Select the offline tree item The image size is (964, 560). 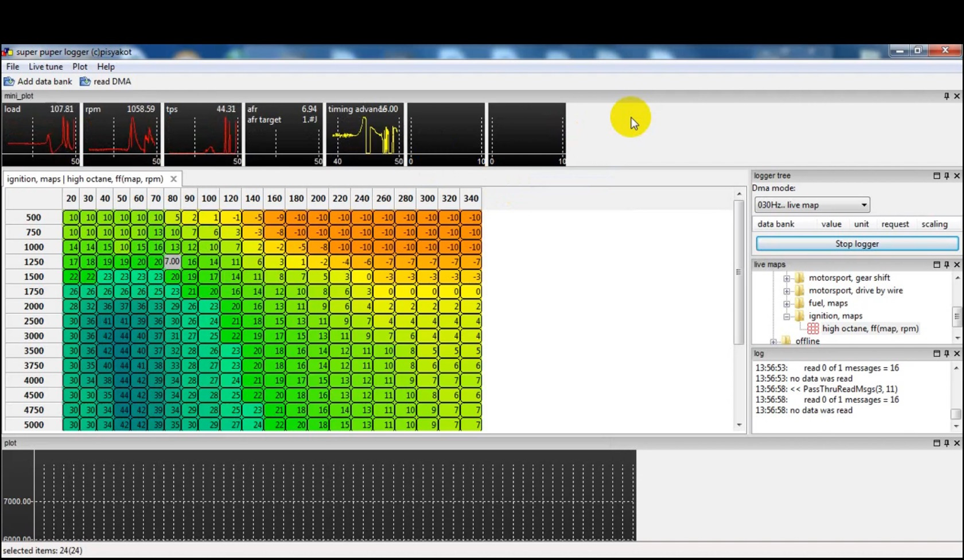(807, 341)
